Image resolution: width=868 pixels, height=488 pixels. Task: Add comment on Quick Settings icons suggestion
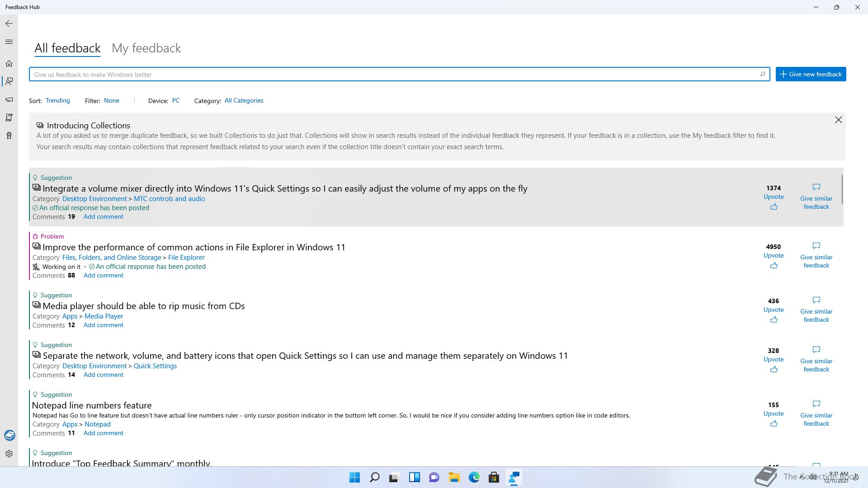tap(103, 375)
